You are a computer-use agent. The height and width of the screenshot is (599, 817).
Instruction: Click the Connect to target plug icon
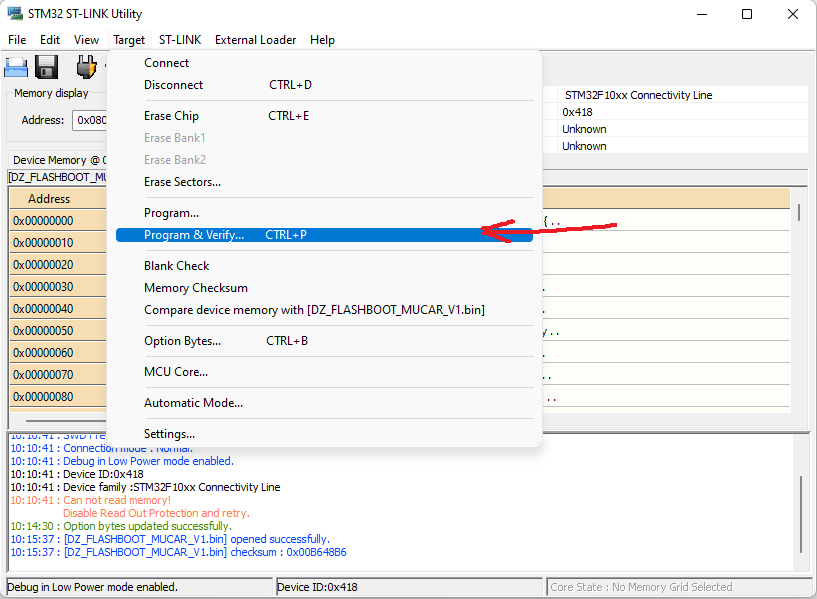(x=86, y=67)
